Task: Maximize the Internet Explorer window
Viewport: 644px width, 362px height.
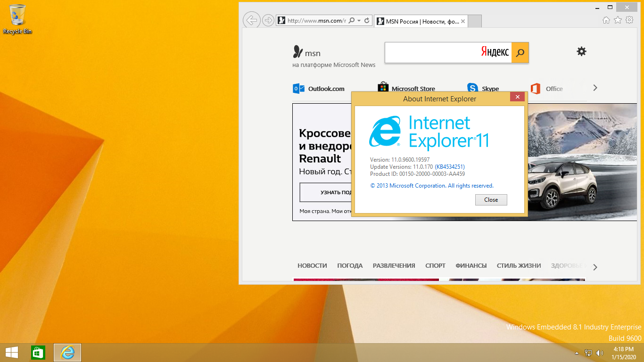Action: (x=610, y=7)
